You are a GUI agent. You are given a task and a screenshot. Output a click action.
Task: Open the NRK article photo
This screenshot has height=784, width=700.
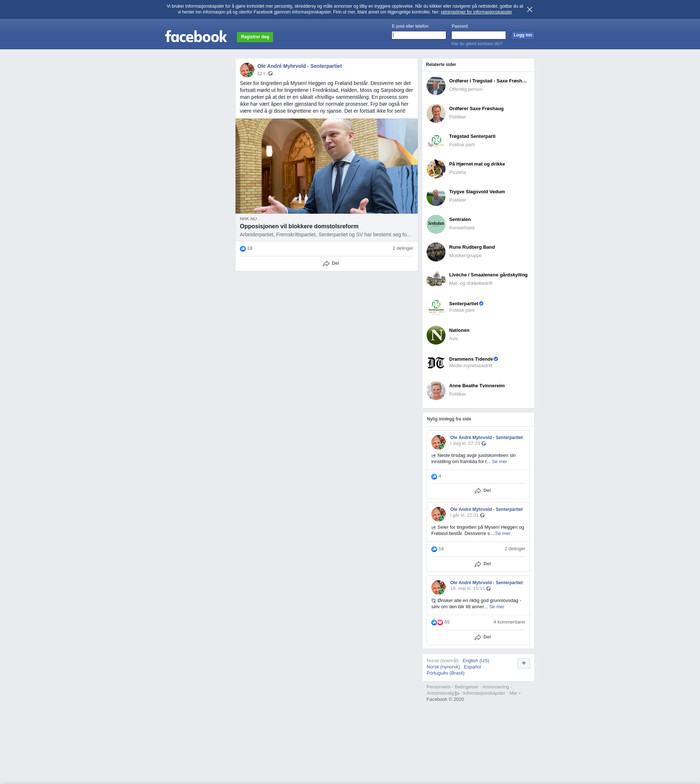click(327, 166)
